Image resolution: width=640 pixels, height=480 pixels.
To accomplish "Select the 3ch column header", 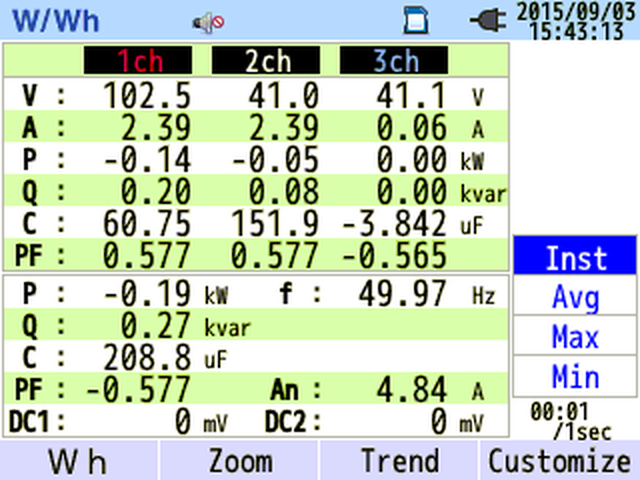I will [x=394, y=60].
